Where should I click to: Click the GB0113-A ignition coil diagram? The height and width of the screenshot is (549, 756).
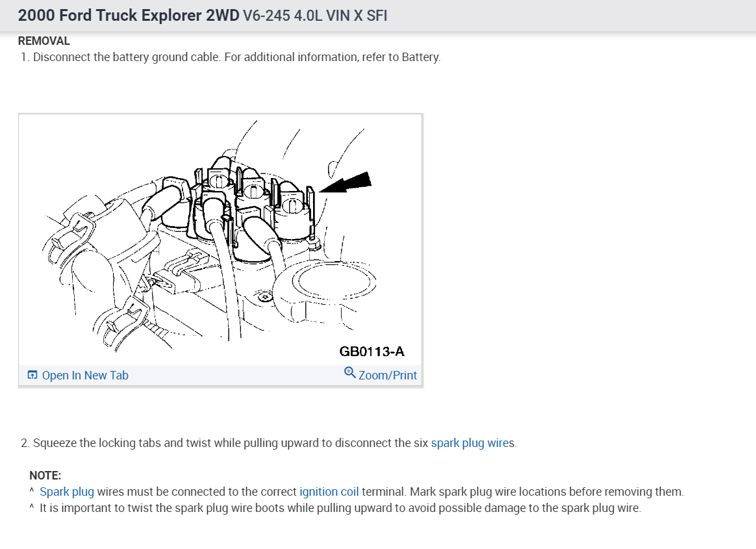tap(220, 239)
